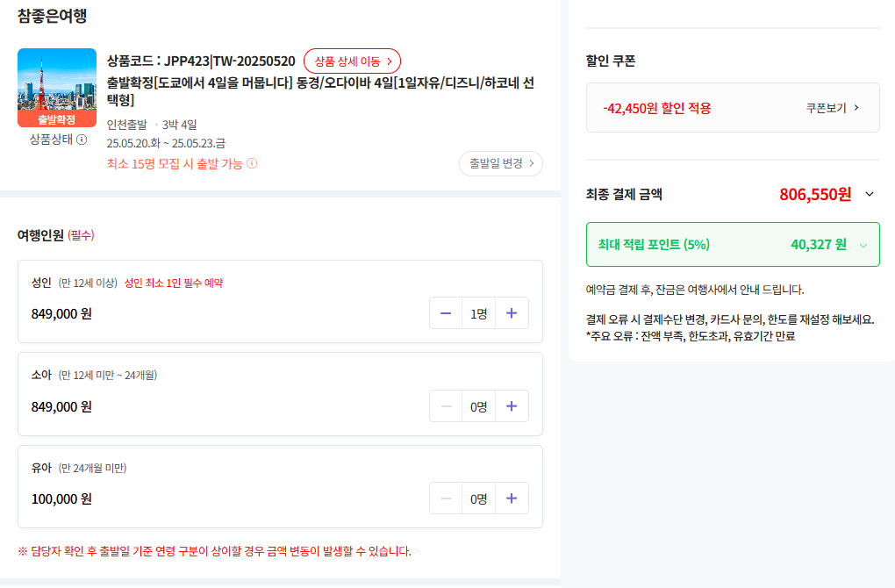
Task: Decrease adult (성인) traveler count with minus
Action: 446,312
